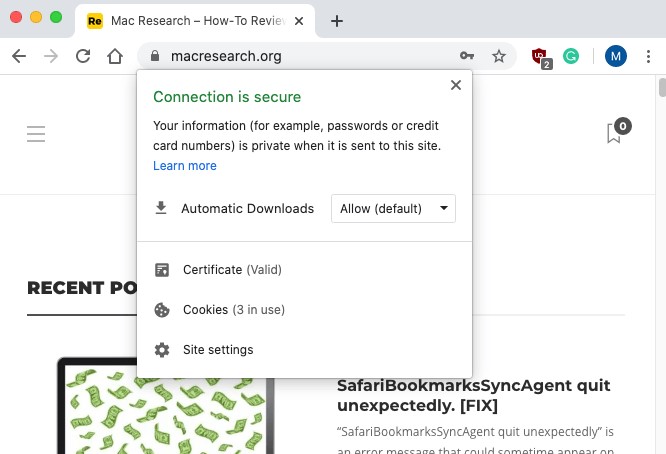666x454 pixels.
Task: Open the Chrome profile avatar
Action: [x=616, y=56]
